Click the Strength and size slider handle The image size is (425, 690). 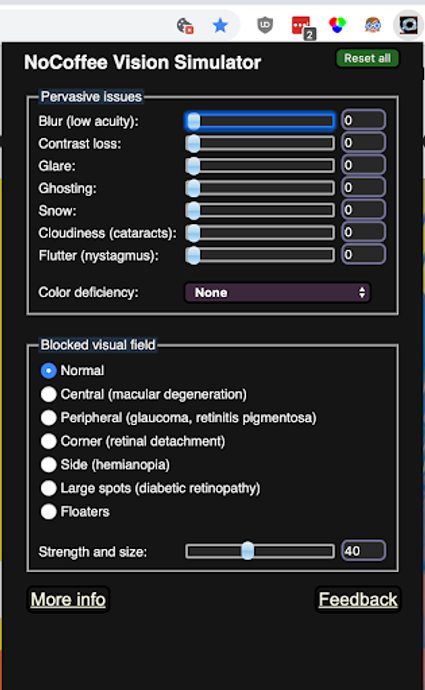248,551
